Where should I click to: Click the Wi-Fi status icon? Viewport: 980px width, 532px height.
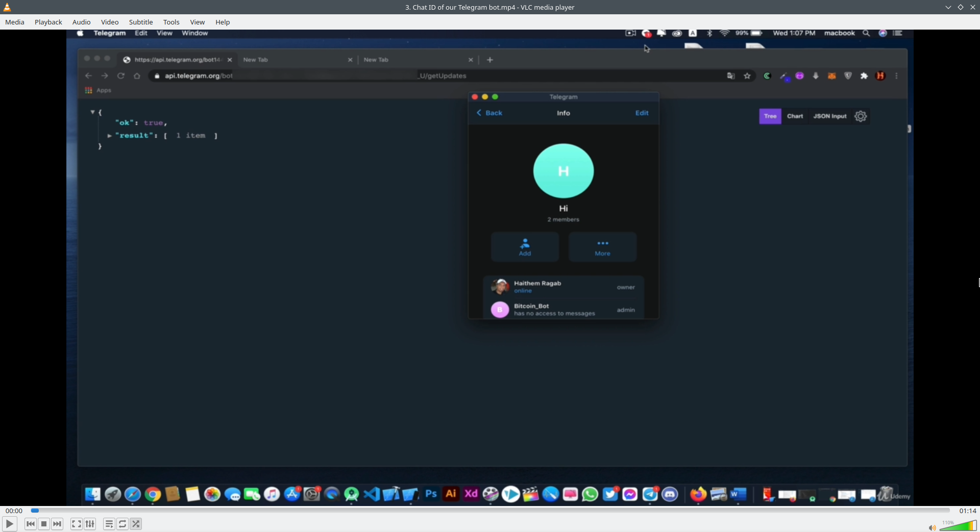pos(724,33)
